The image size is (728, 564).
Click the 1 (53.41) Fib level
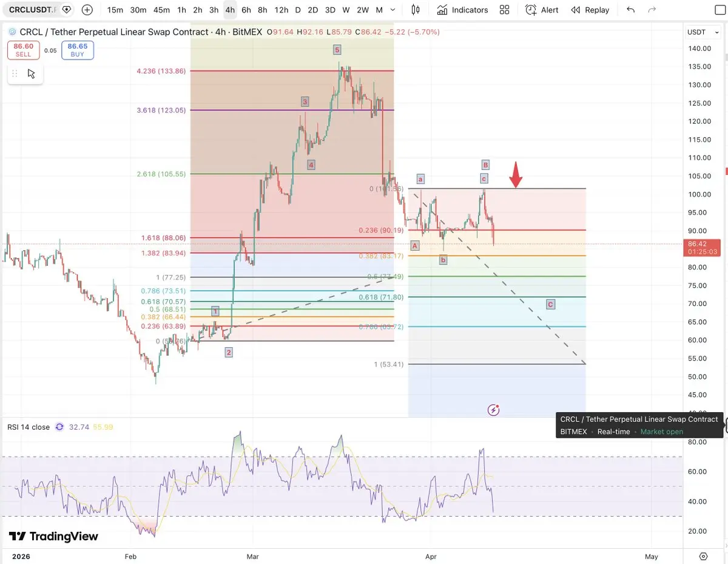point(389,365)
